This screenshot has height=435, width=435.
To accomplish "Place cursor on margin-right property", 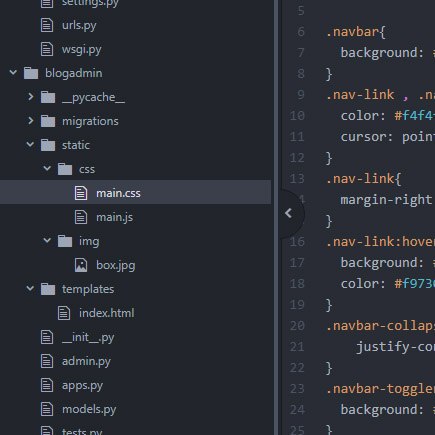I will tap(386, 200).
